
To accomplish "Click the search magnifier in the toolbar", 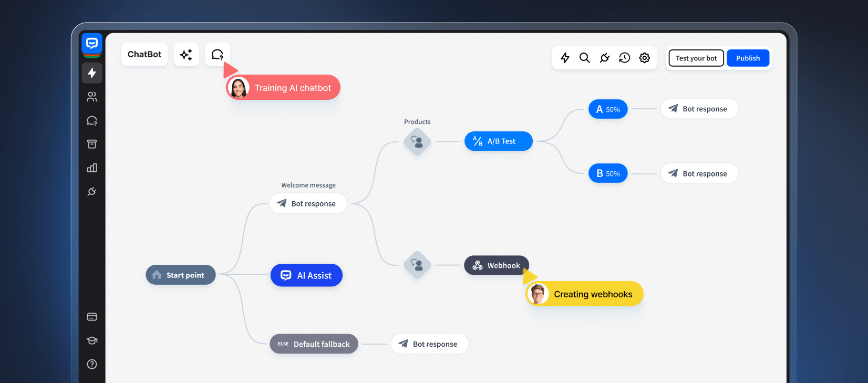I will (x=584, y=58).
